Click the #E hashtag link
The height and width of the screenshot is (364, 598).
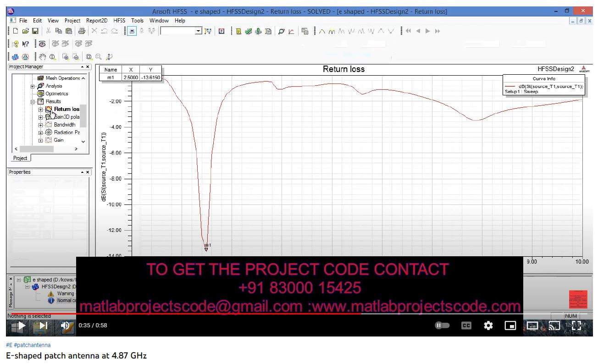click(9, 345)
